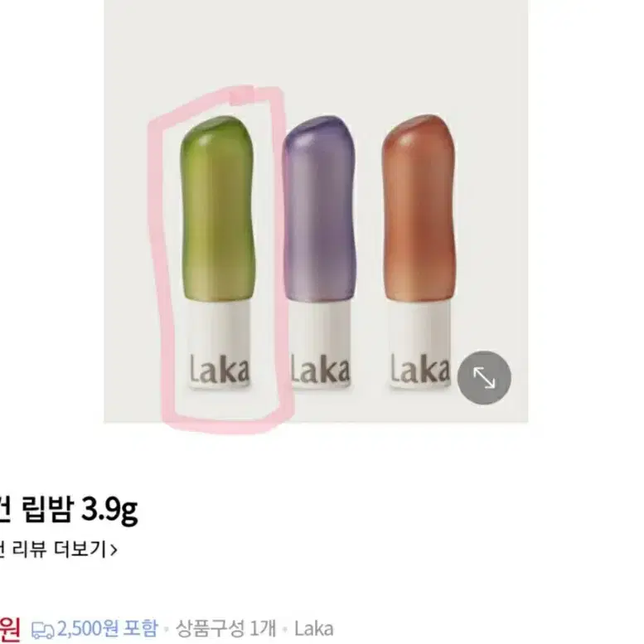
Task: Open the Laka brand link beside 상품구성
Action: (314, 629)
